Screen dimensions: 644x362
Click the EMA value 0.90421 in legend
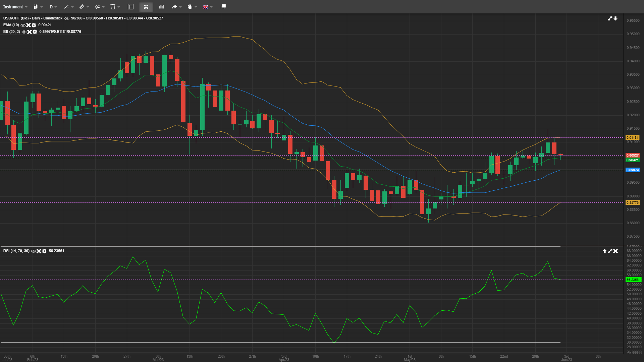point(45,25)
